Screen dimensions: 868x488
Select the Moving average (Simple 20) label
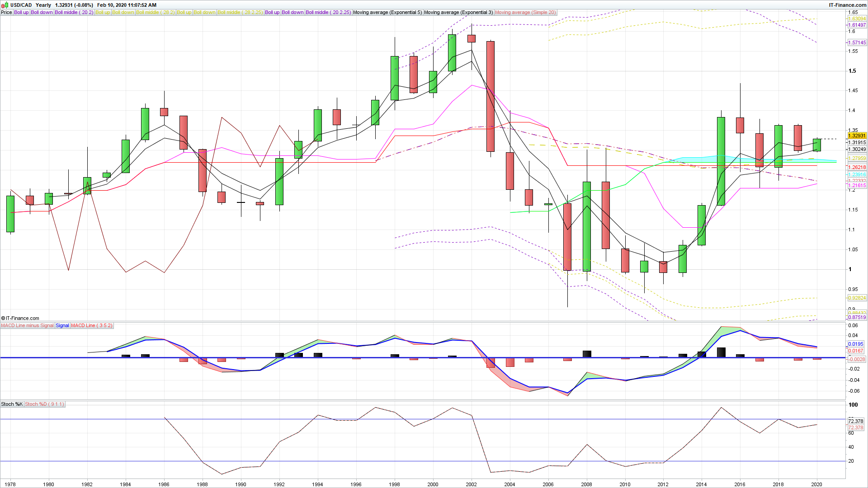point(525,12)
